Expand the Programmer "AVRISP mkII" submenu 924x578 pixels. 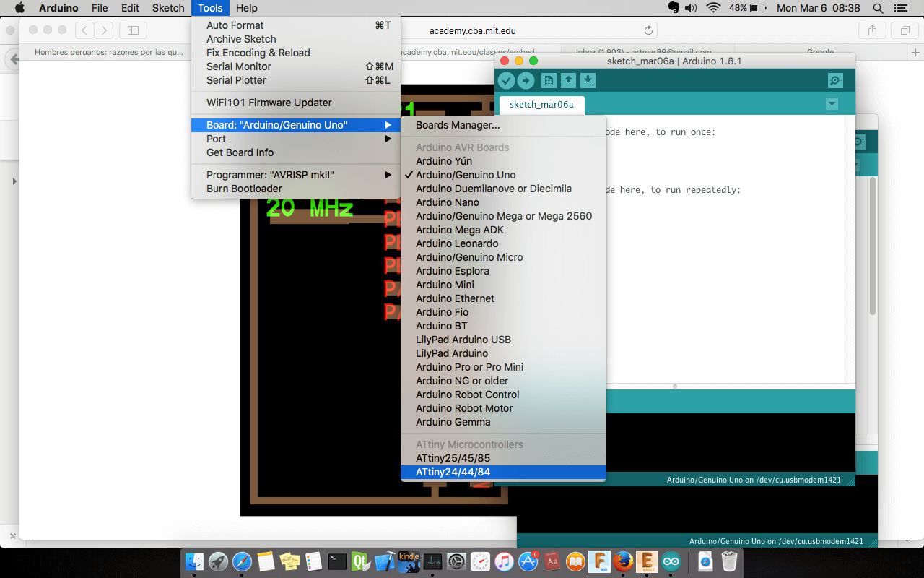tap(296, 175)
